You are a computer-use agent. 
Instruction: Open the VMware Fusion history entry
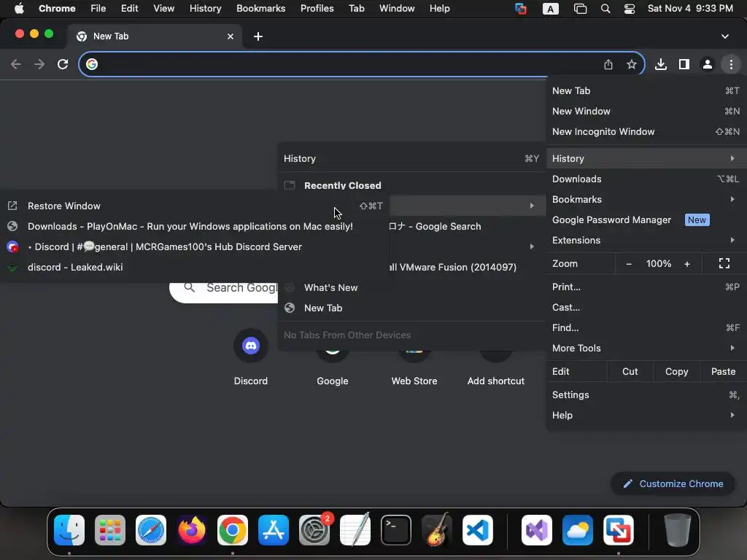point(468,268)
